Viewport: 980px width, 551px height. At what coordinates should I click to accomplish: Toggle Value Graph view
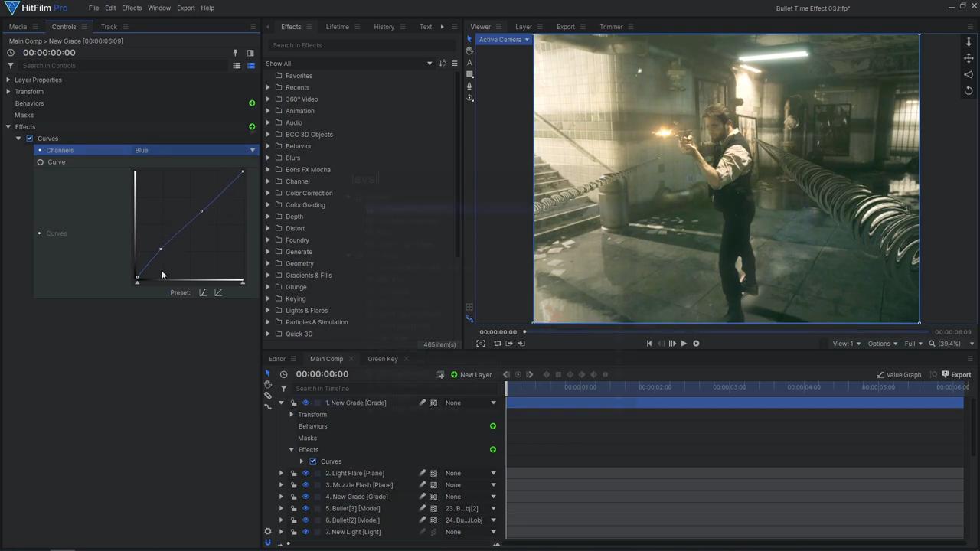pos(898,375)
